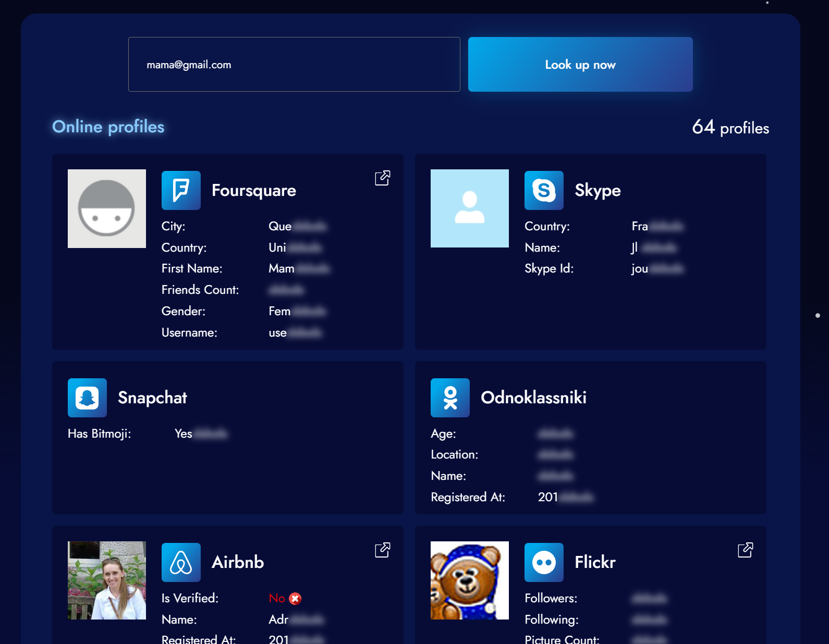
Task: Click the Skype card title
Action: click(x=598, y=191)
